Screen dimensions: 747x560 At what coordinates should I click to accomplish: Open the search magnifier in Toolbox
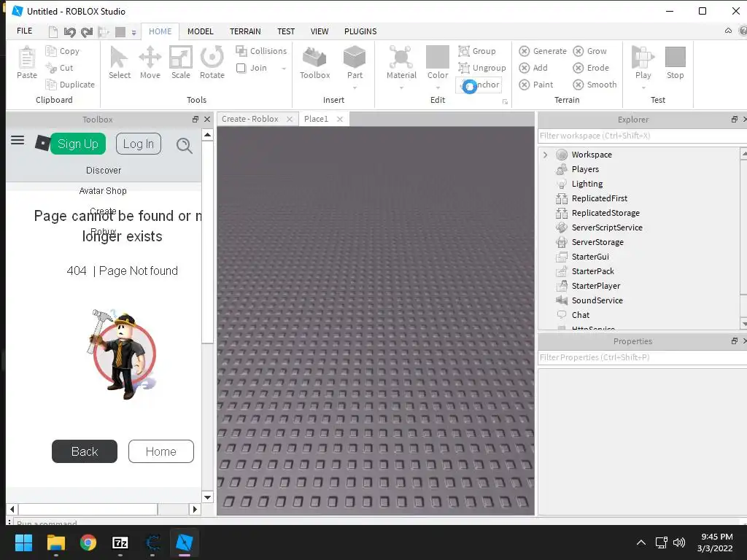(185, 145)
